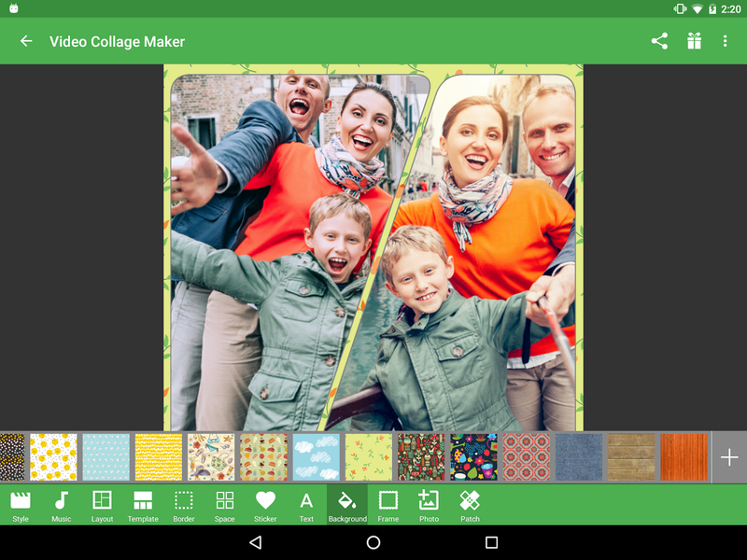Open the overflow menu
Image resolution: width=747 pixels, height=560 pixels.
click(x=725, y=41)
